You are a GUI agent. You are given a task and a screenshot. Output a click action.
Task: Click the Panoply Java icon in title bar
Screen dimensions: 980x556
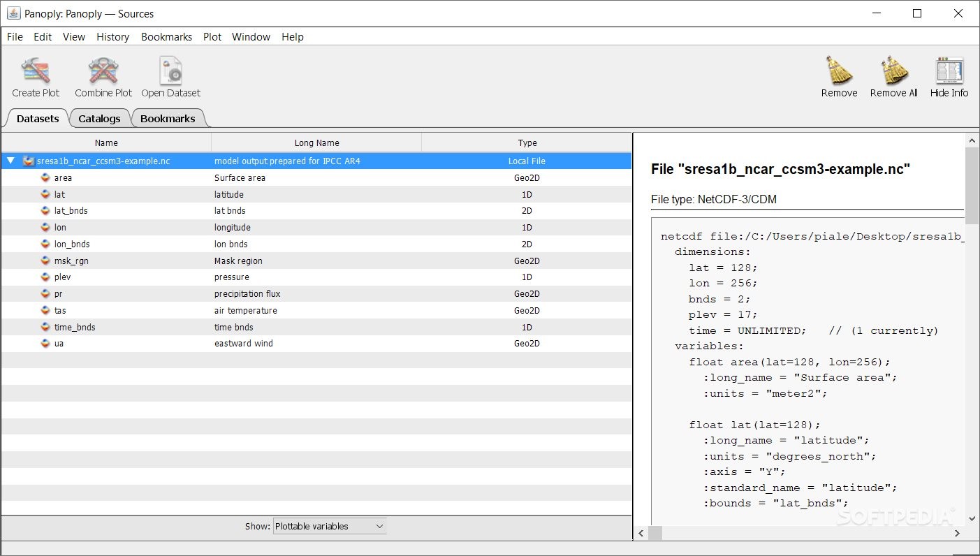tap(13, 13)
